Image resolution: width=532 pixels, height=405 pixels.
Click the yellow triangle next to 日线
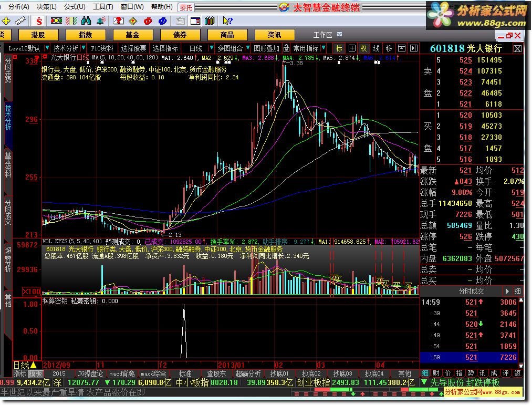point(34,365)
